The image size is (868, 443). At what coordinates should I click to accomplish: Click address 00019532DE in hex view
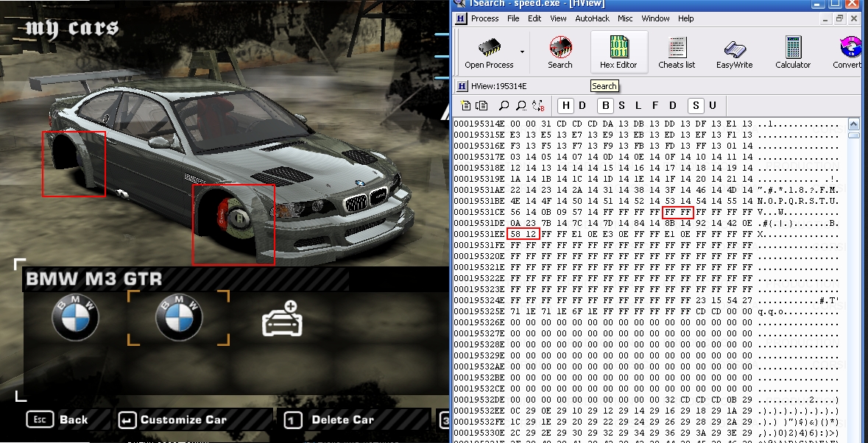point(479,400)
